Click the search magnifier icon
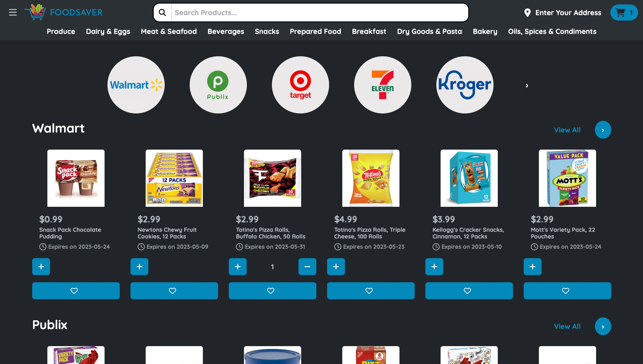 click(x=163, y=13)
